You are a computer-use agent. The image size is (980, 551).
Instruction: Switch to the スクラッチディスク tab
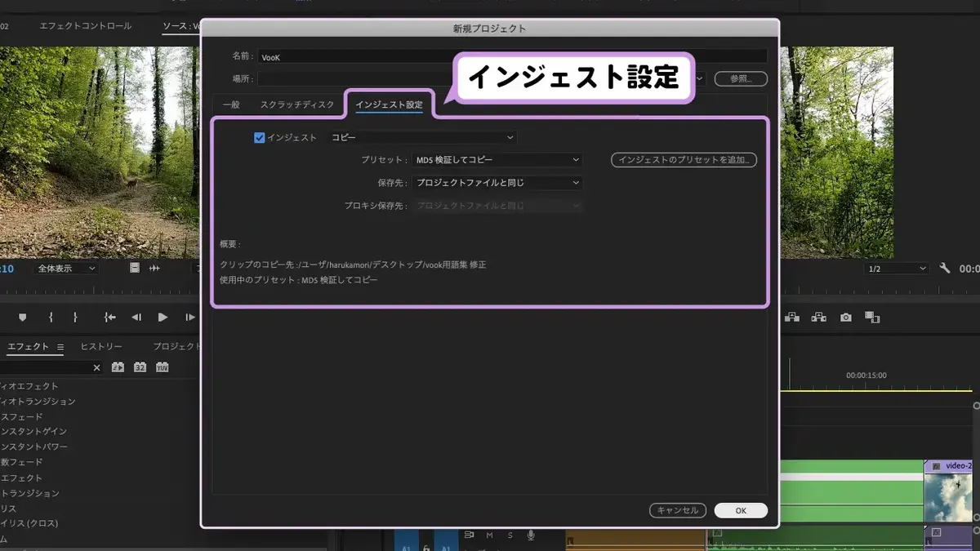point(297,105)
